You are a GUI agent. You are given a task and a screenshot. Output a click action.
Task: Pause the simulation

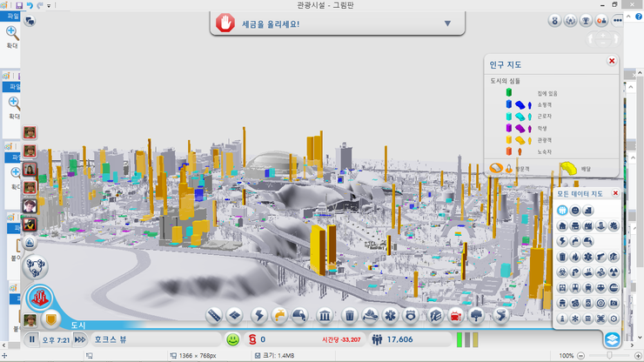click(x=31, y=339)
